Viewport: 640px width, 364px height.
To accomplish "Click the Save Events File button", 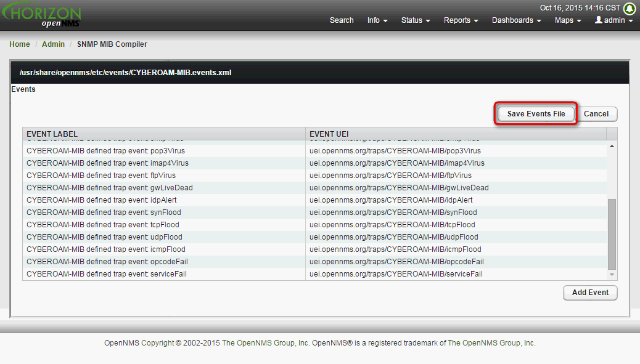I will pyautogui.click(x=536, y=114).
